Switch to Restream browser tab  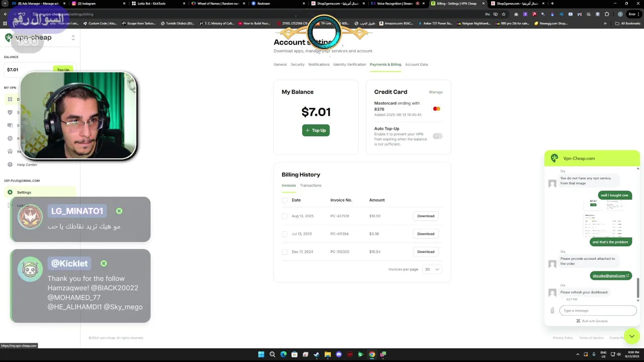tap(277, 4)
